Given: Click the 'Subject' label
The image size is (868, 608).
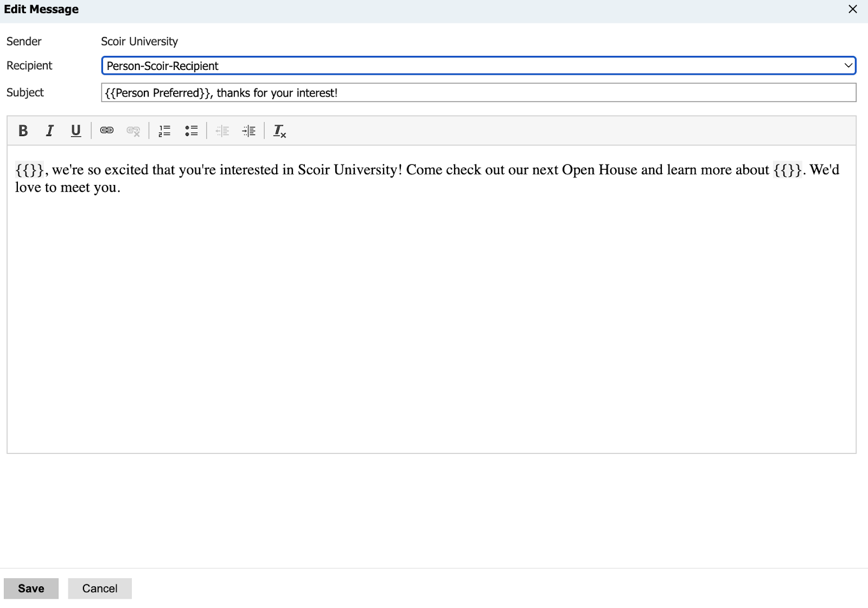Looking at the screenshot, I should click(x=25, y=93).
